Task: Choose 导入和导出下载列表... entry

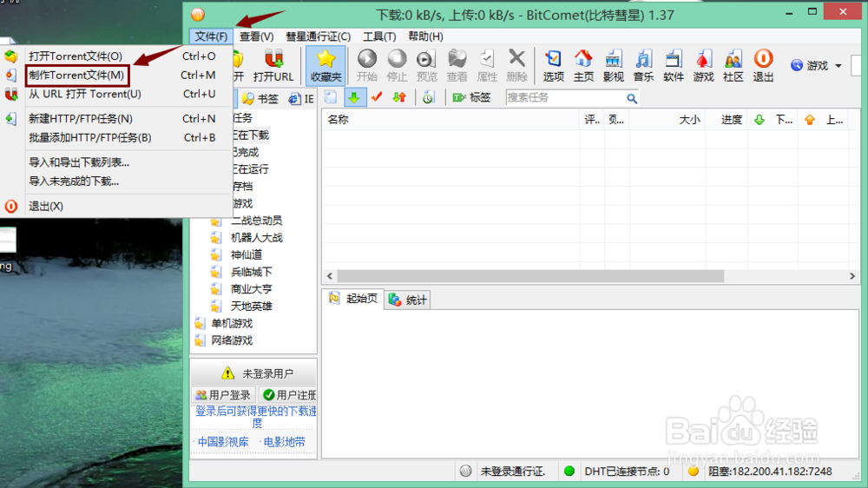Action: 116,162
